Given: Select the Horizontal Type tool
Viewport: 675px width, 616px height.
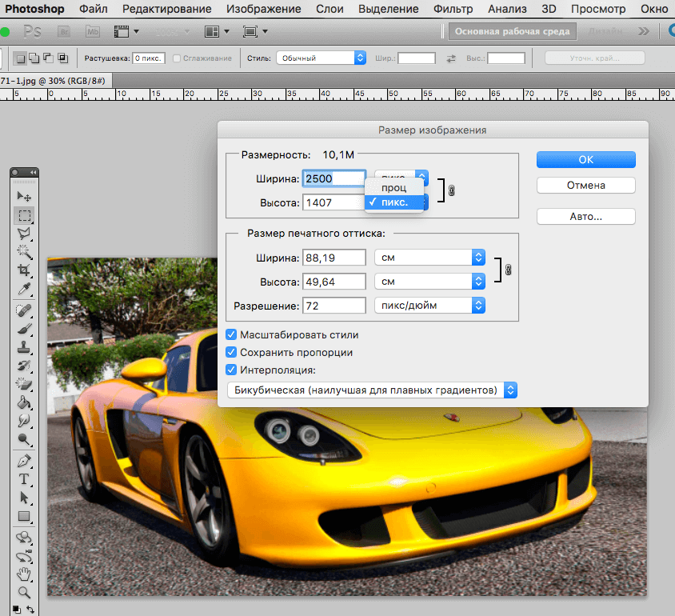Looking at the screenshot, I should click(25, 479).
